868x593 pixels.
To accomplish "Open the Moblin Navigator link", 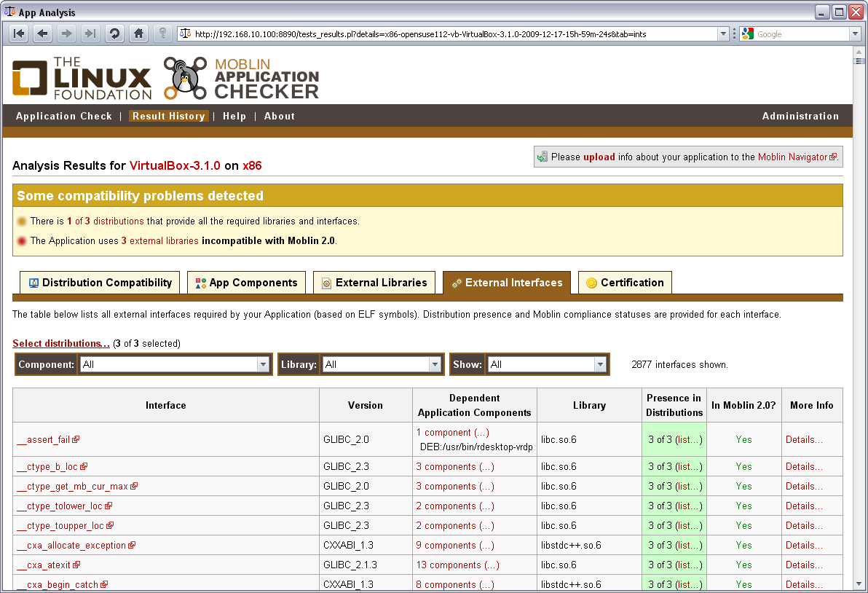I will 797,157.
